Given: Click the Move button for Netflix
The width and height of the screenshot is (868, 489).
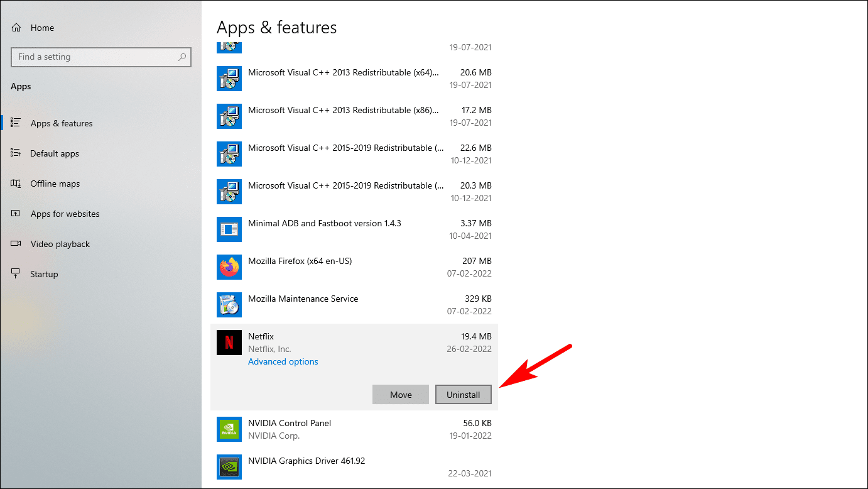Looking at the screenshot, I should click(x=401, y=395).
